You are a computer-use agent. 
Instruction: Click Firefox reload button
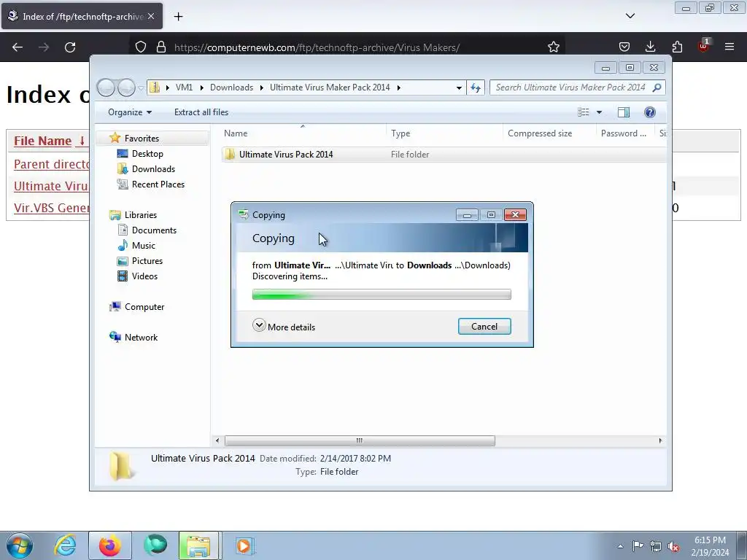[70, 47]
